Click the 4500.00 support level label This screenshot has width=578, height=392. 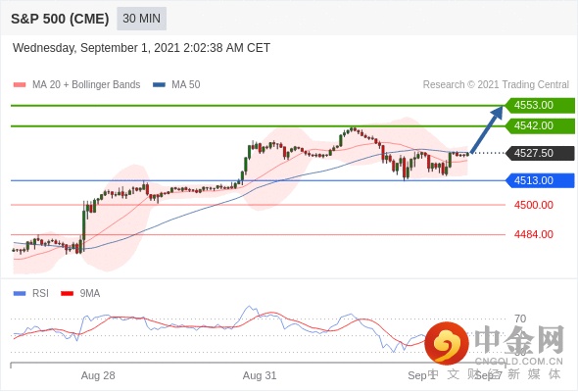point(534,205)
